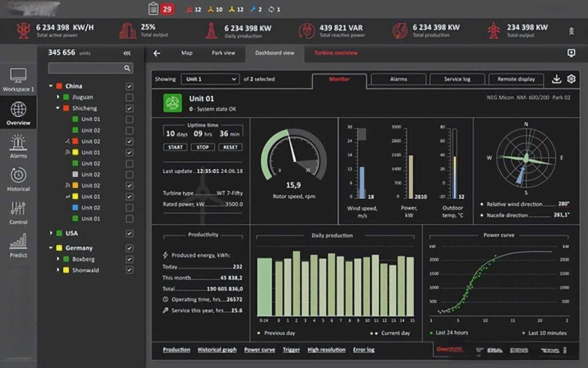Click the building icon beside 25% output

click(128, 31)
